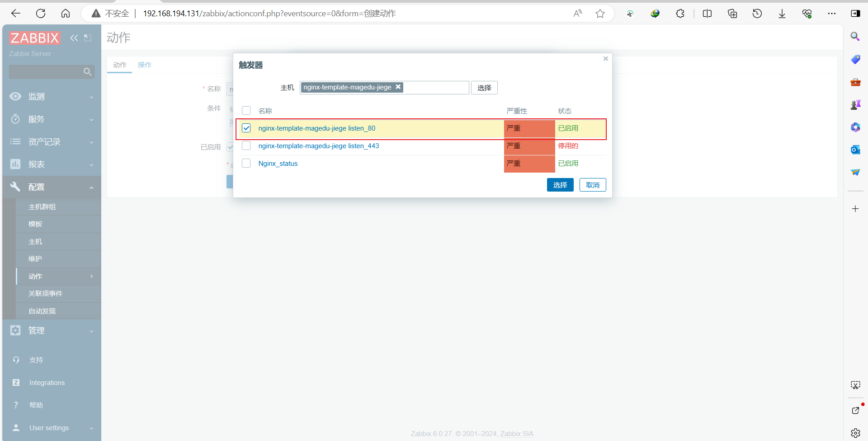Close the 触发器 dialog with X

coord(606,59)
